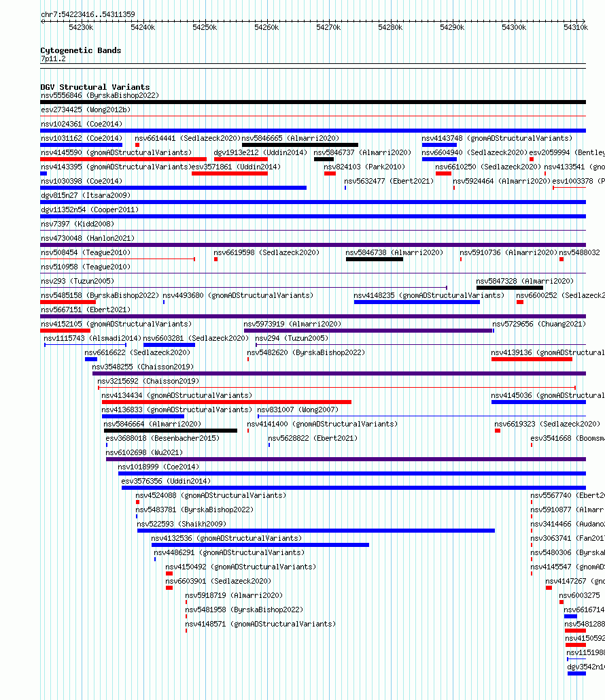
Task: Click nsv4524088 (gnomADStructuralVariants) label
Action: (x=211, y=495)
